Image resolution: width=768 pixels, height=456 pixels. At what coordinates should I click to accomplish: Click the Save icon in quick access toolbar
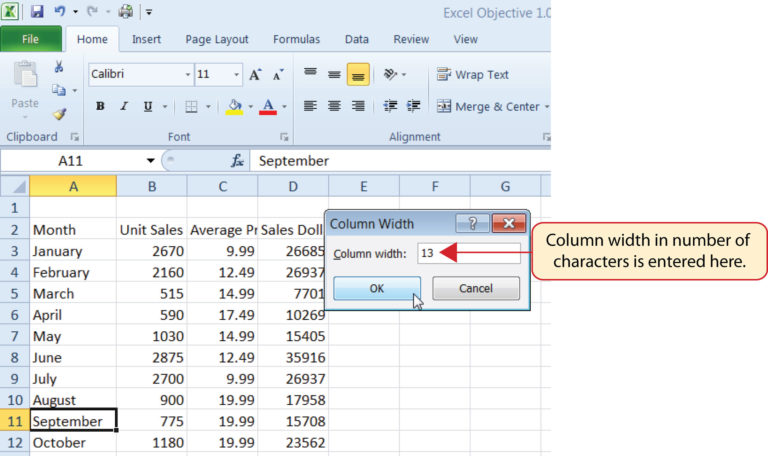37,12
